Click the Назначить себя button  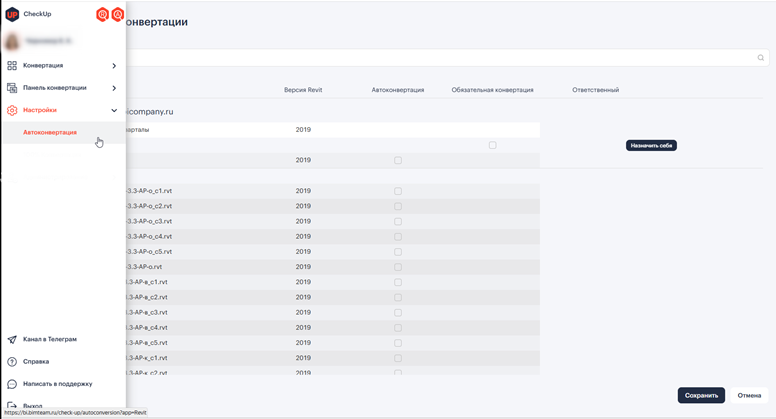point(651,145)
